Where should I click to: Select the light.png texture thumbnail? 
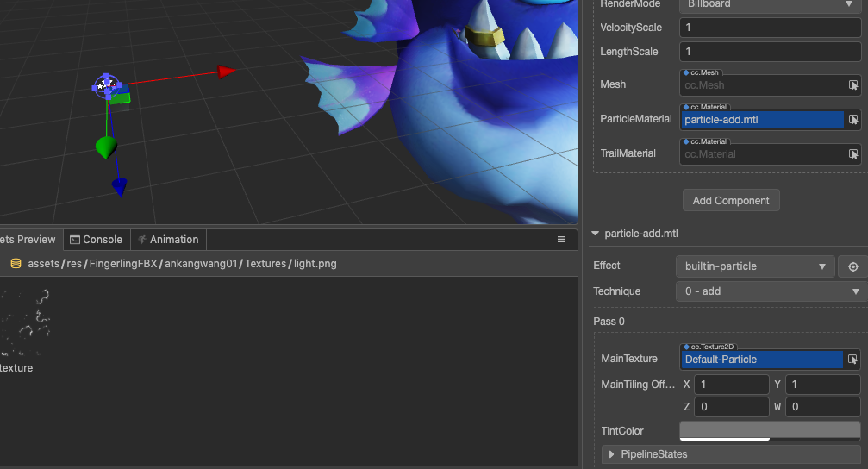[x=25, y=322]
